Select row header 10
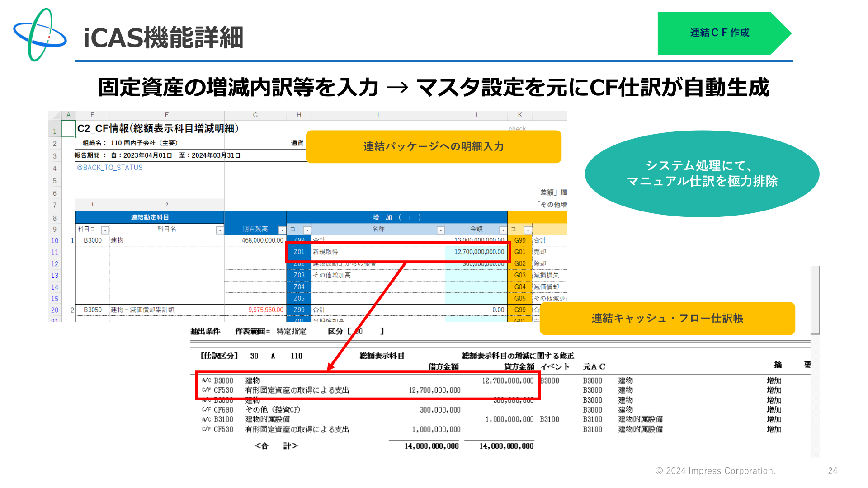The image size is (868, 488). pyautogui.click(x=55, y=241)
